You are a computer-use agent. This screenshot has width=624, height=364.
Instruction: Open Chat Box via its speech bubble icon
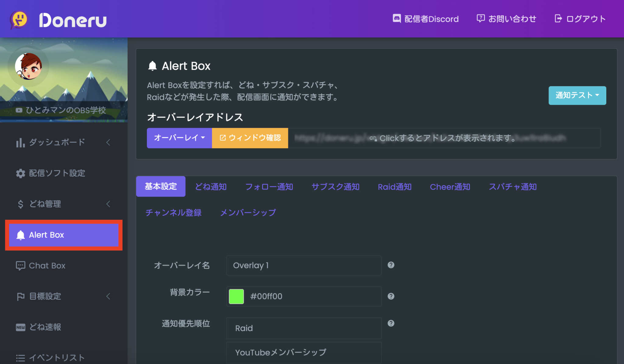tap(20, 266)
